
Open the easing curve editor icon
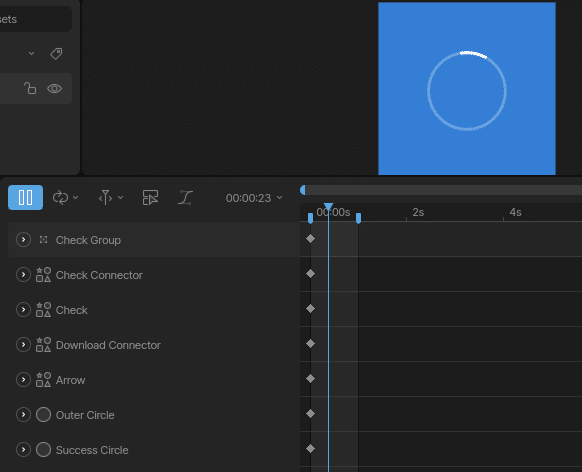pyautogui.click(x=185, y=197)
